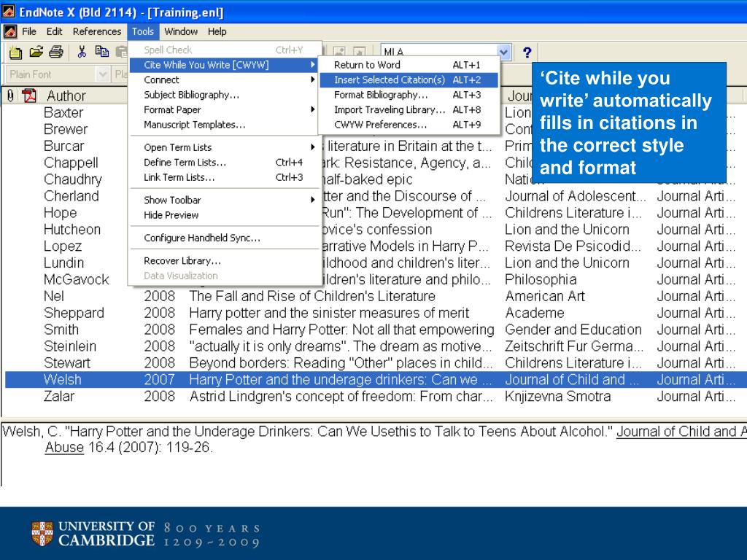Click 'Harry potter and the sinister measures of merit'

(329, 312)
